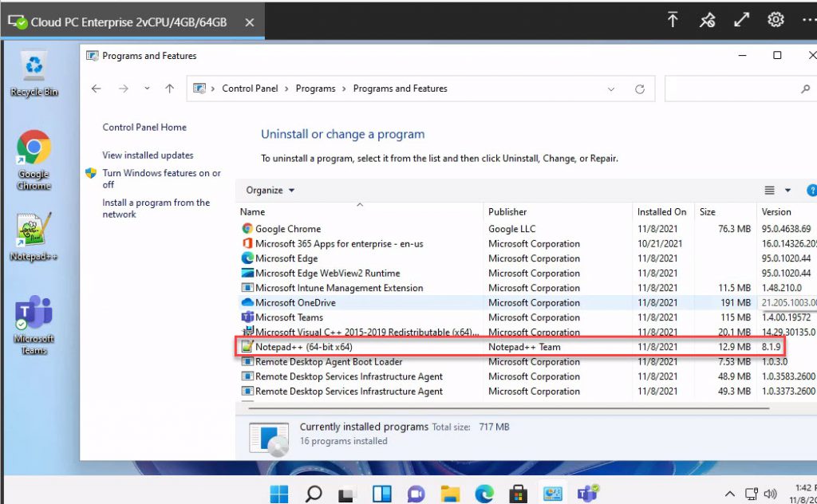
Task: Expand the address bar history dropdown
Action: point(611,89)
